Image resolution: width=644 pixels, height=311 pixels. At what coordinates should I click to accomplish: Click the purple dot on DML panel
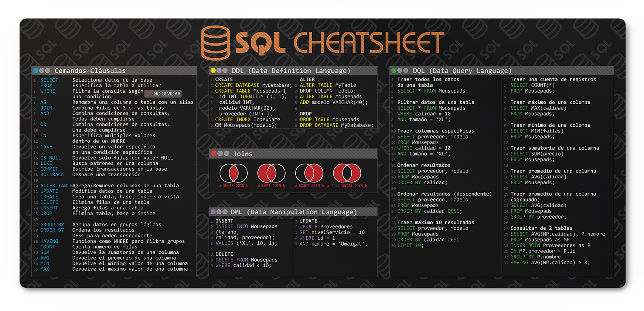[x=213, y=212]
